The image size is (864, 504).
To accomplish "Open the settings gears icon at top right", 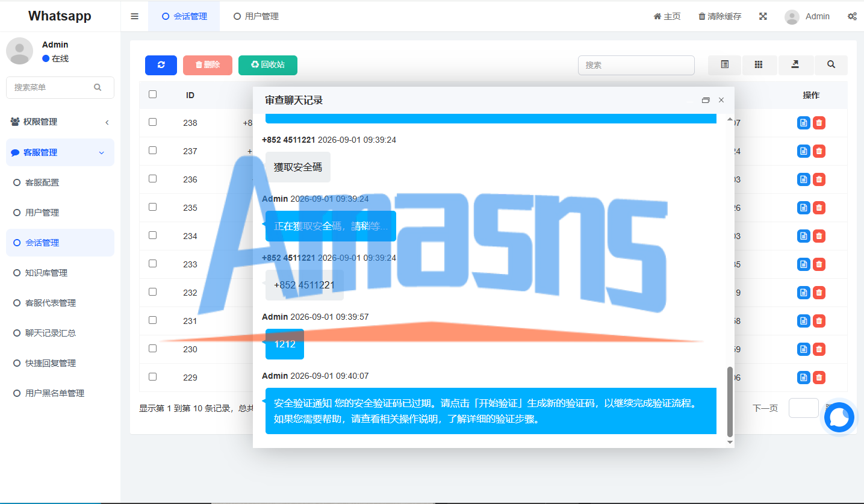I will click(852, 16).
